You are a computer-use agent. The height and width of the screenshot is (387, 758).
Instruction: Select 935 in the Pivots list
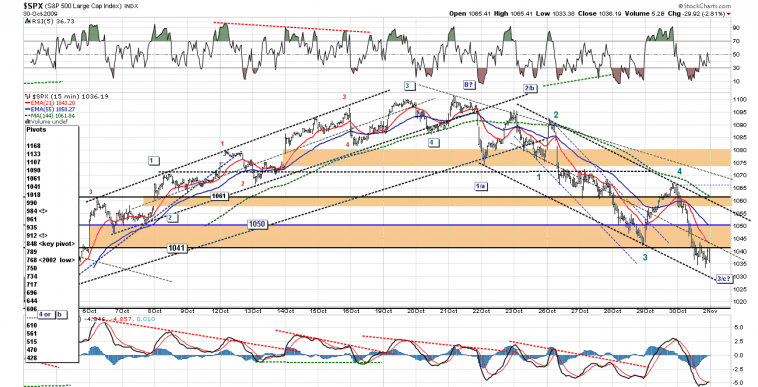coord(32,228)
